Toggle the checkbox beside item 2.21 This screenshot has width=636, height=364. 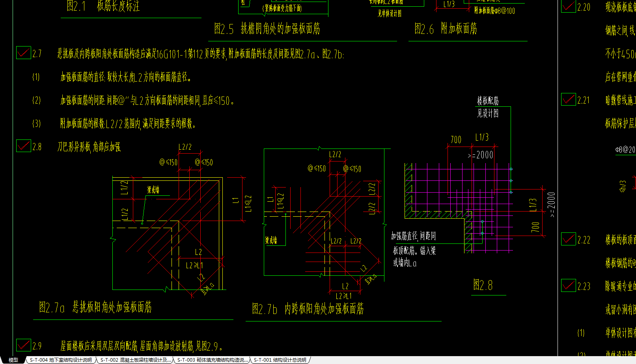(x=569, y=99)
